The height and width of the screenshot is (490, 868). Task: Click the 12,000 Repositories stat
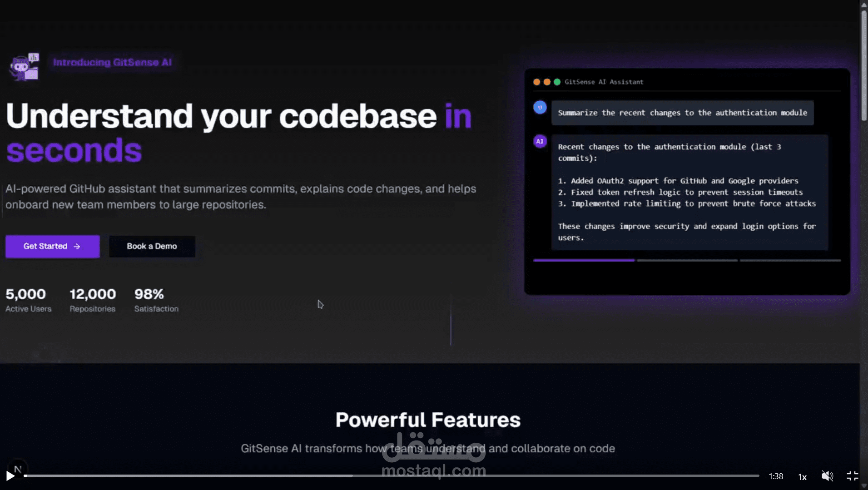tap(93, 300)
